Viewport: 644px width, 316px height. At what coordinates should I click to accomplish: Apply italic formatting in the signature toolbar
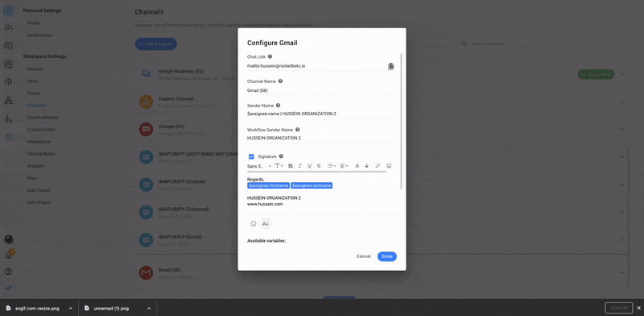coord(299,166)
